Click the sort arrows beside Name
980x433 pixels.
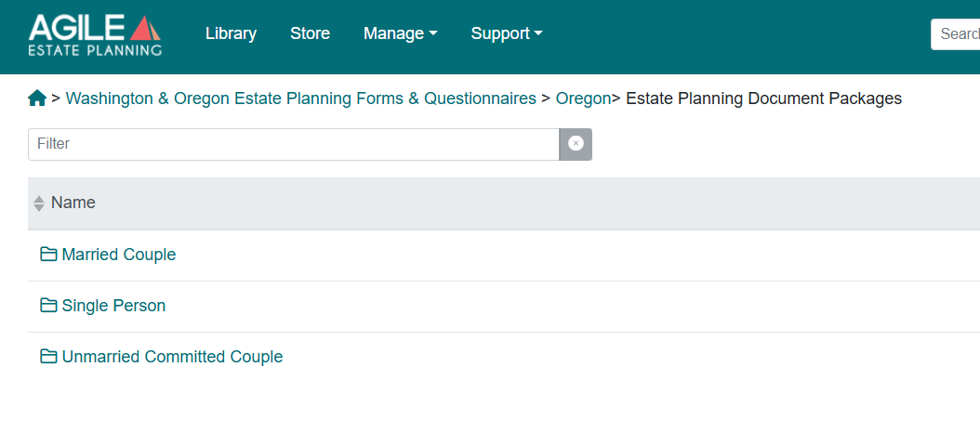[x=39, y=203]
